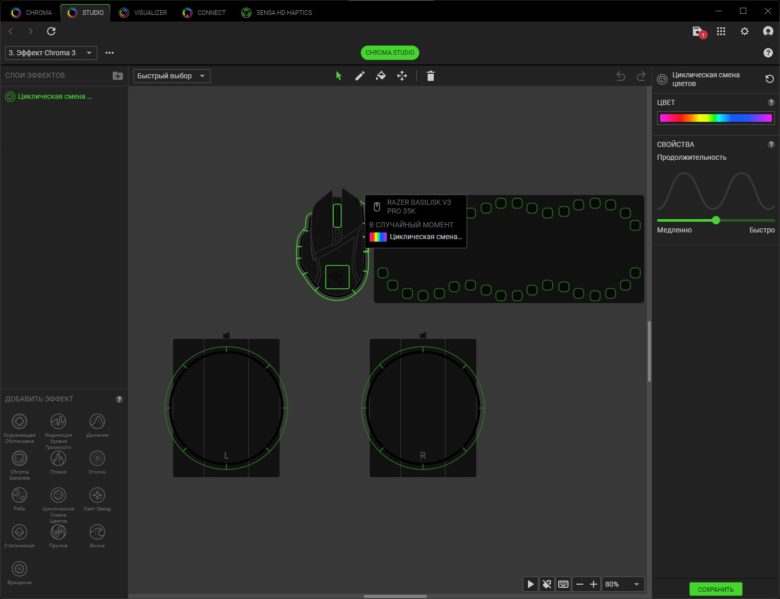Open the Быстрый выбор dropdown
780x599 pixels.
(172, 76)
